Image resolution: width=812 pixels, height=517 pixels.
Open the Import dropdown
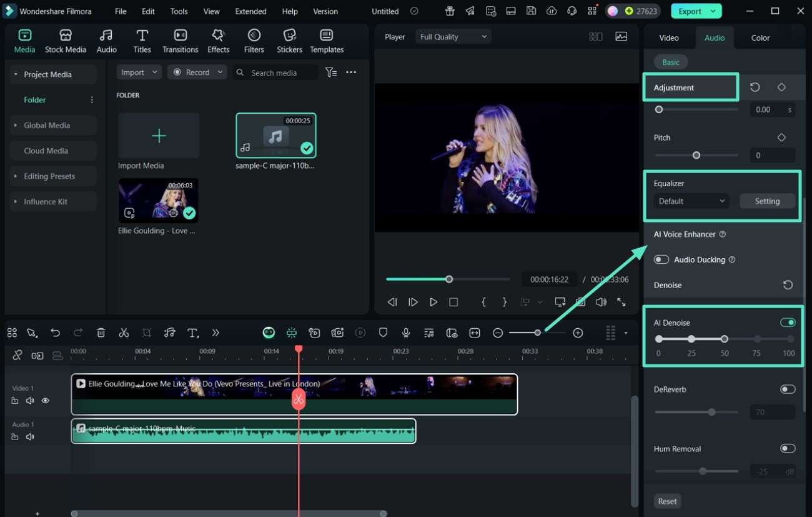[x=139, y=73]
